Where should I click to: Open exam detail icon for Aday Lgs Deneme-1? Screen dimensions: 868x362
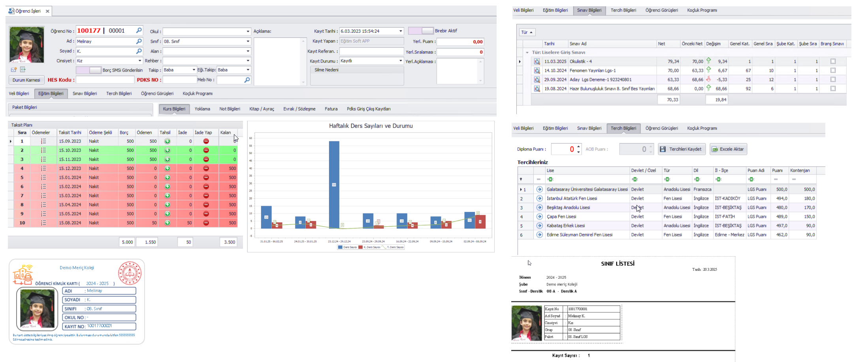tap(537, 79)
